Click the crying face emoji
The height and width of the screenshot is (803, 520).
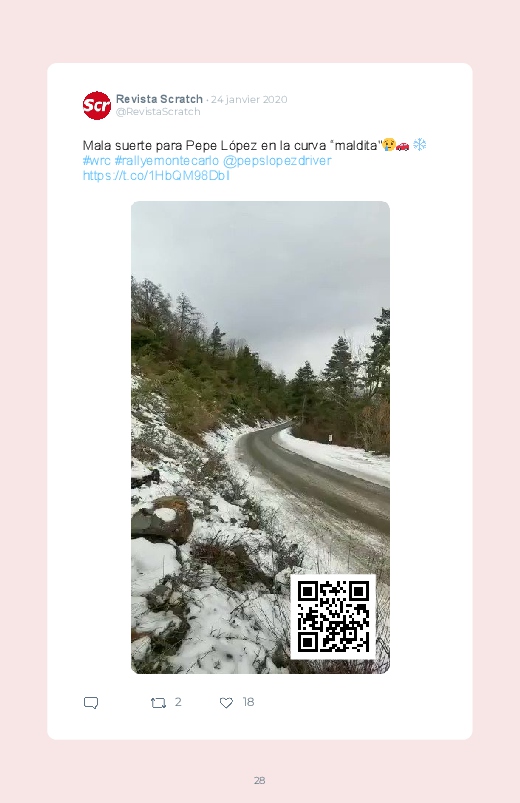[x=389, y=145]
